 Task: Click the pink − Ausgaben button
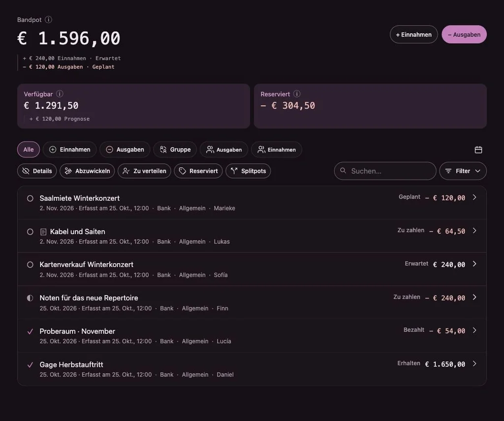click(464, 34)
